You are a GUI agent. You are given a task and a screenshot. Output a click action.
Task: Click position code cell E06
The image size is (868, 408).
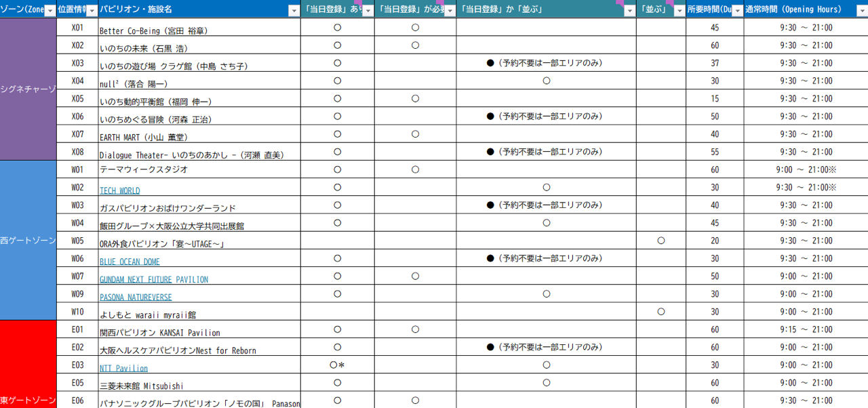[77, 401]
